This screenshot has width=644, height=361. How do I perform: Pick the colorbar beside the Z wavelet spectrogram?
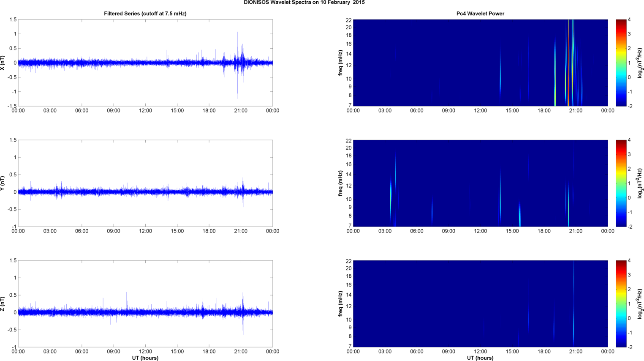(x=621, y=304)
